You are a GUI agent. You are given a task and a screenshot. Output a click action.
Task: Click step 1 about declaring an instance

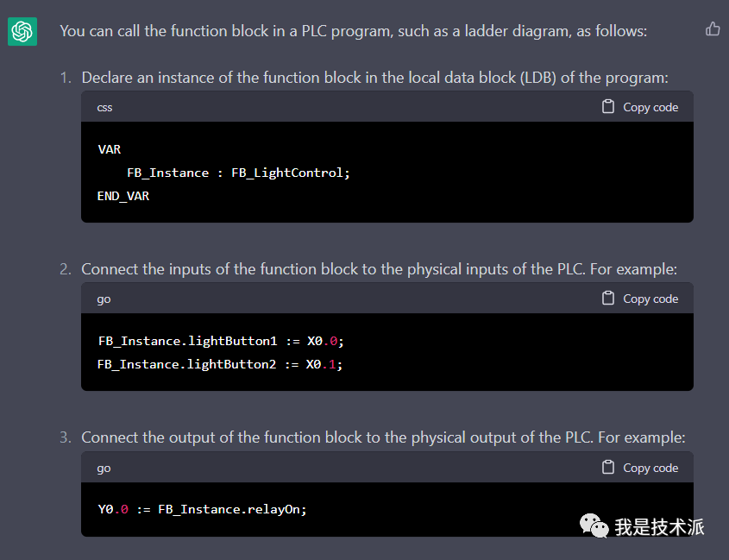tap(374, 78)
